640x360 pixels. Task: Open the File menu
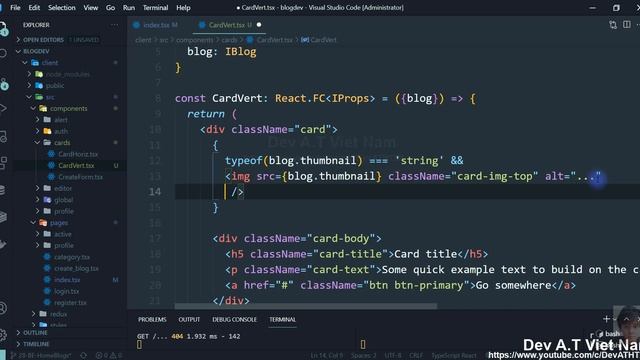(15, 7)
